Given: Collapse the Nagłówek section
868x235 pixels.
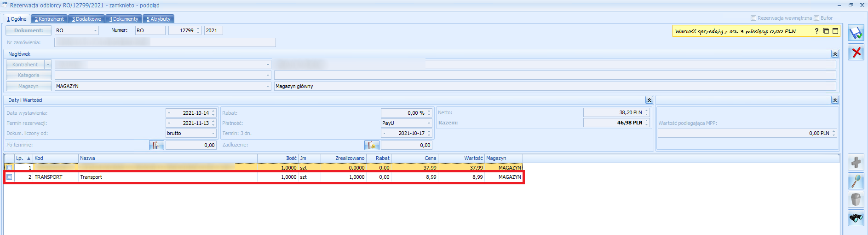Looking at the screenshot, I should coord(835,54).
